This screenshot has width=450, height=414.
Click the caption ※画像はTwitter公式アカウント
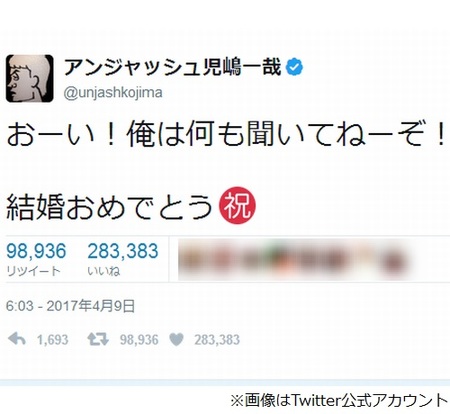339,400
